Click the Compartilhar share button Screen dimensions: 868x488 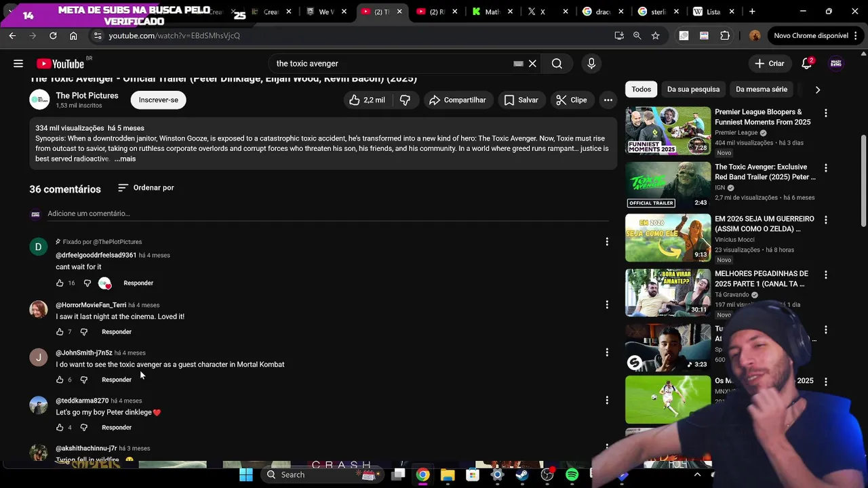click(458, 100)
